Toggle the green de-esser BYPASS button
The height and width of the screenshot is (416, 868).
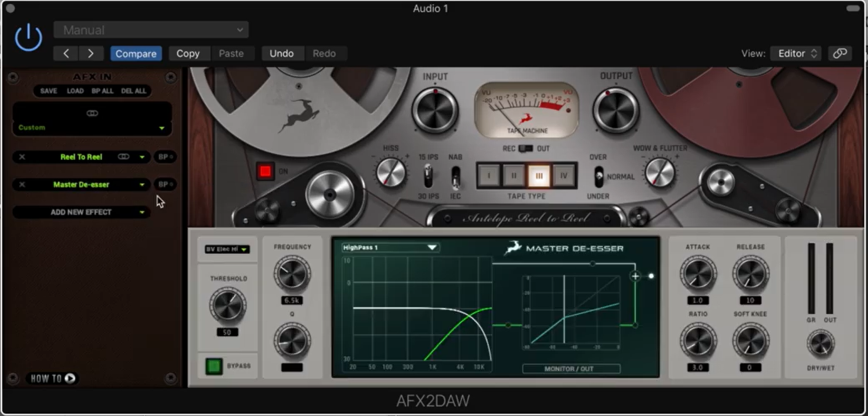pyautogui.click(x=214, y=366)
